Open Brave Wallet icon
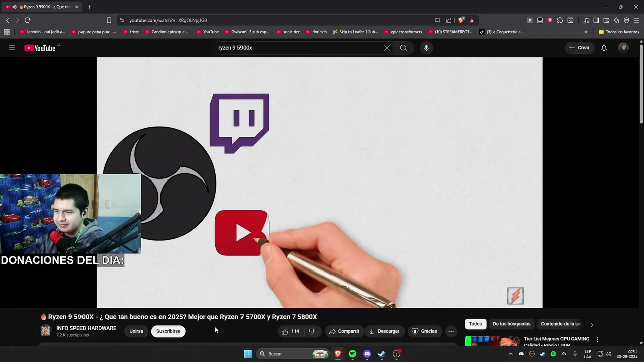The image size is (644, 362). tap(606, 20)
